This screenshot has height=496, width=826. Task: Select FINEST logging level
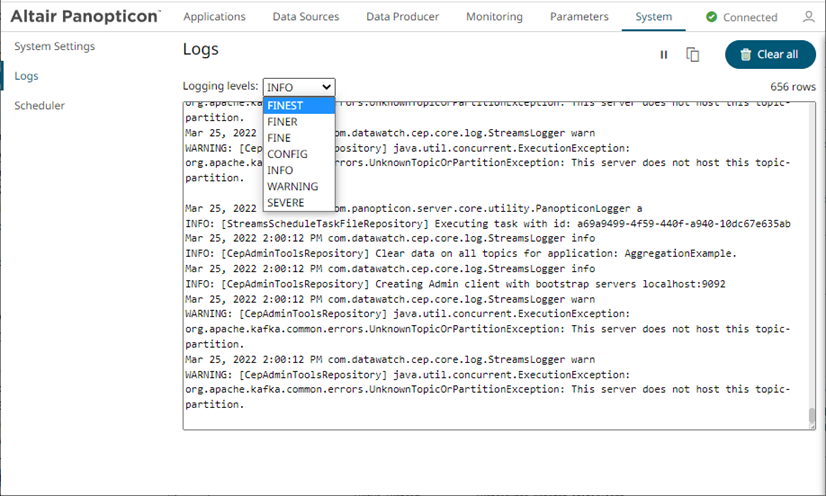point(286,106)
